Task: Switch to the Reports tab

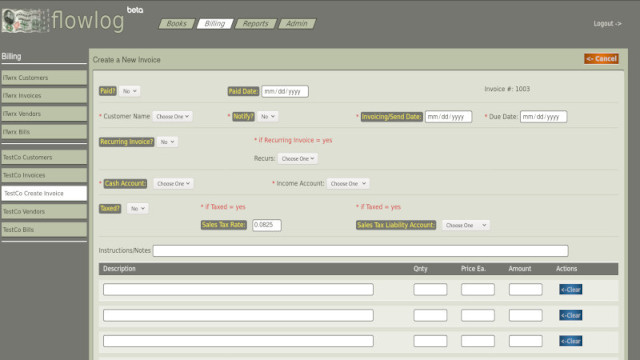Action: coord(256,24)
